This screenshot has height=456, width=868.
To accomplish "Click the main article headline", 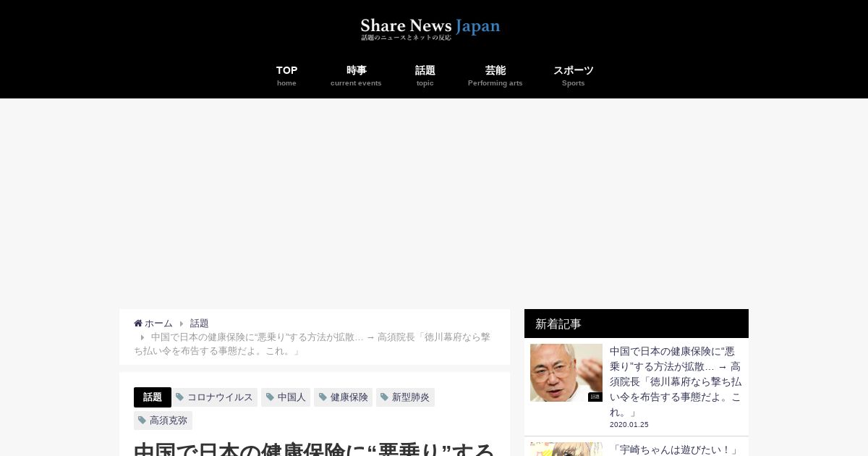I will 314,447.
